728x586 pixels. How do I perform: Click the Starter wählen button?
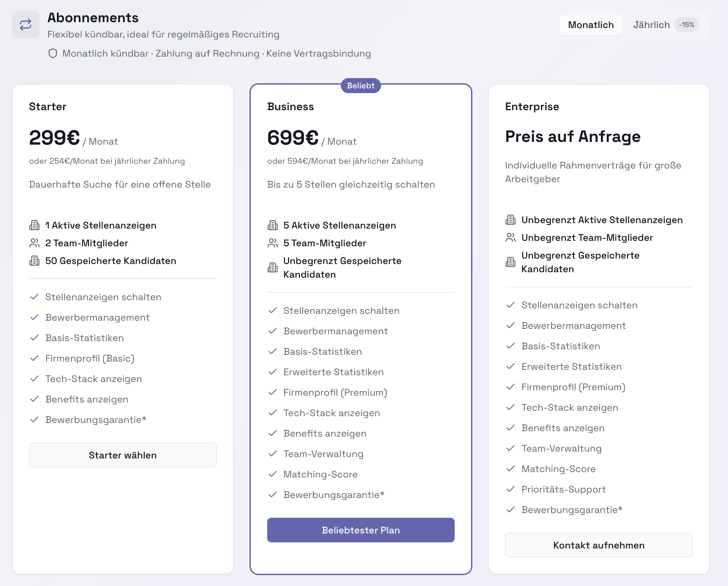pyautogui.click(x=123, y=455)
